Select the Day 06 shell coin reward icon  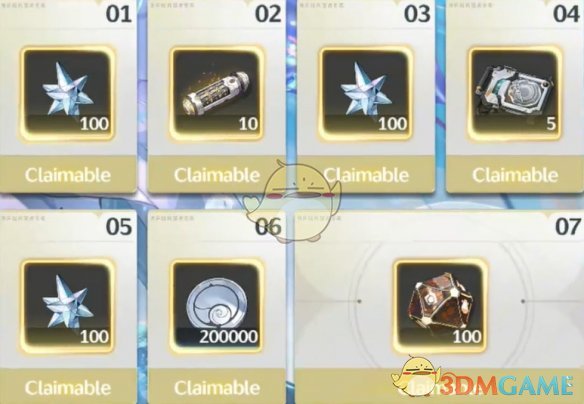[216, 306]
